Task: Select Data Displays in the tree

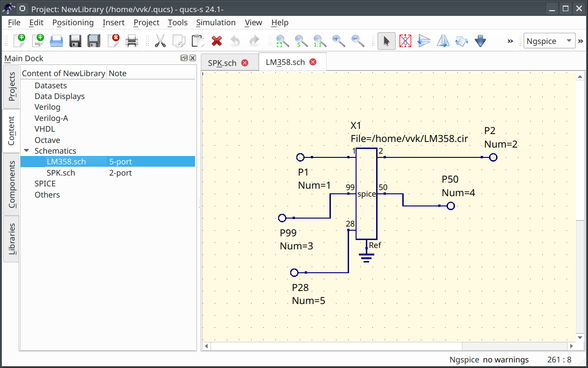Action: (60, 96)
